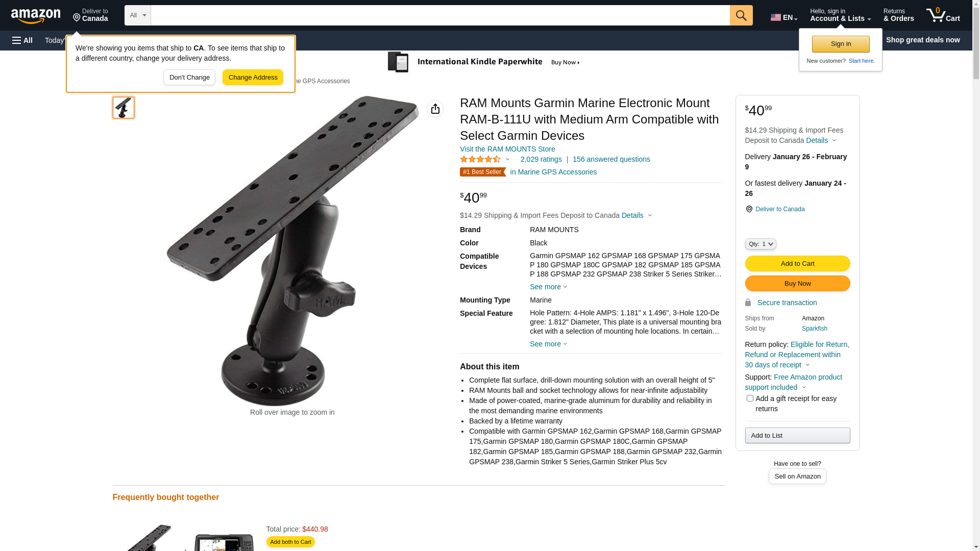
Task: Open Account & Lists menu
Action: click(840, 15)
